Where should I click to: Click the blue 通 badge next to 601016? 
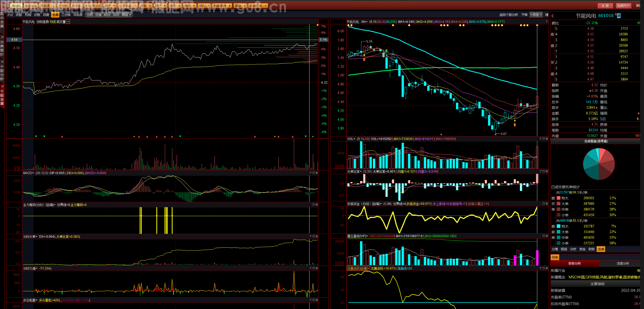coord(619,16)
